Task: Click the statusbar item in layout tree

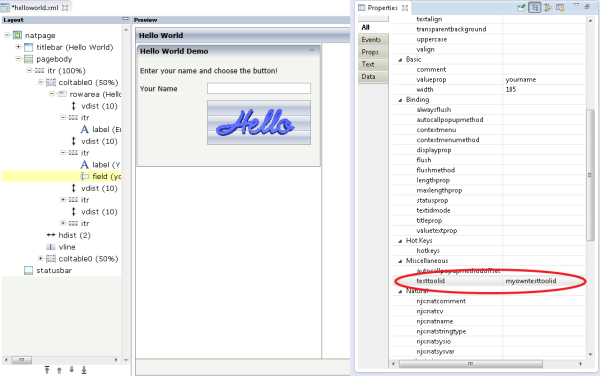Action: tap(54, 270)
